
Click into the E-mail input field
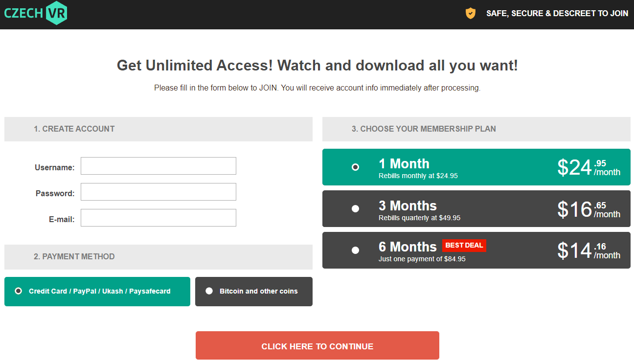pyautogui.click(x=158, y=218)
